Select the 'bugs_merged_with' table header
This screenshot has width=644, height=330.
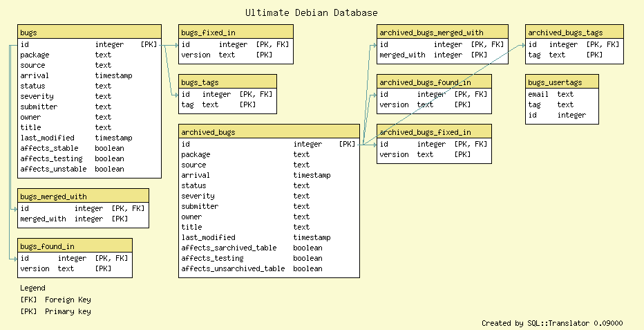84,196
